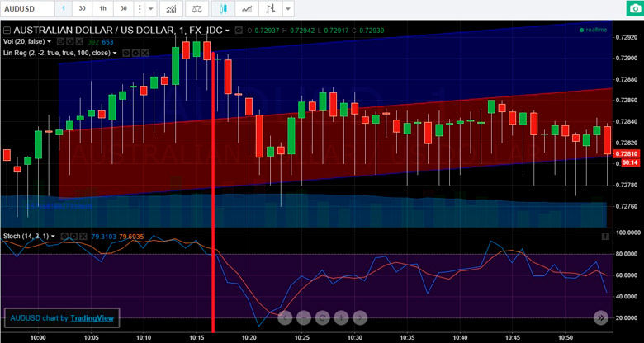This screenshot has height=343, width=644.
Task: Click the Open value 0.72937
Action: click(267, 31)
